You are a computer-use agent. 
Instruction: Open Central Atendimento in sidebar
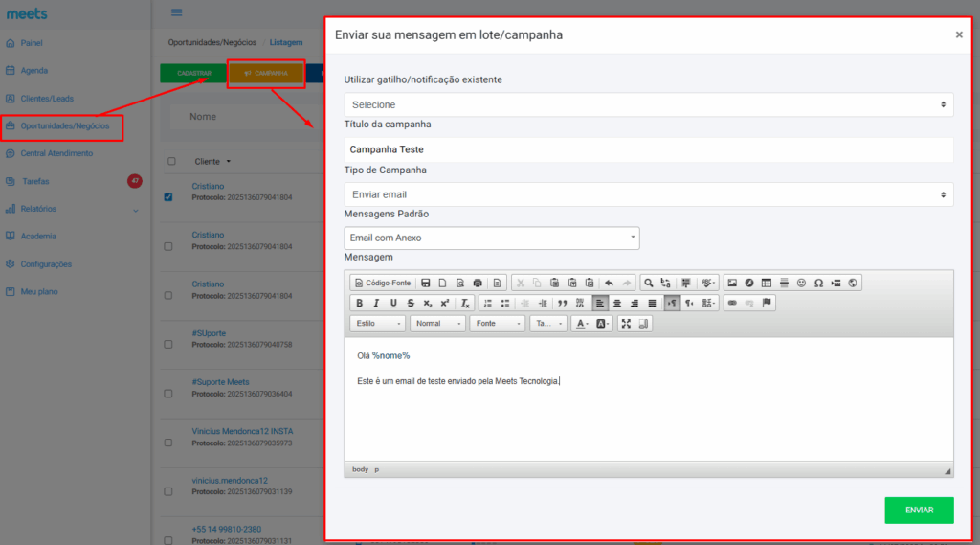click(56, 153)
